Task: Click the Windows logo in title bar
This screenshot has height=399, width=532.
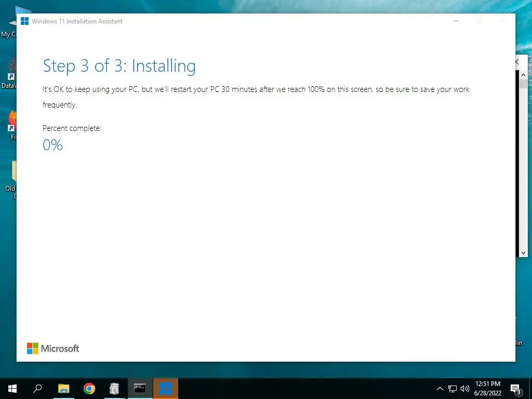Action: click(24, 21)
